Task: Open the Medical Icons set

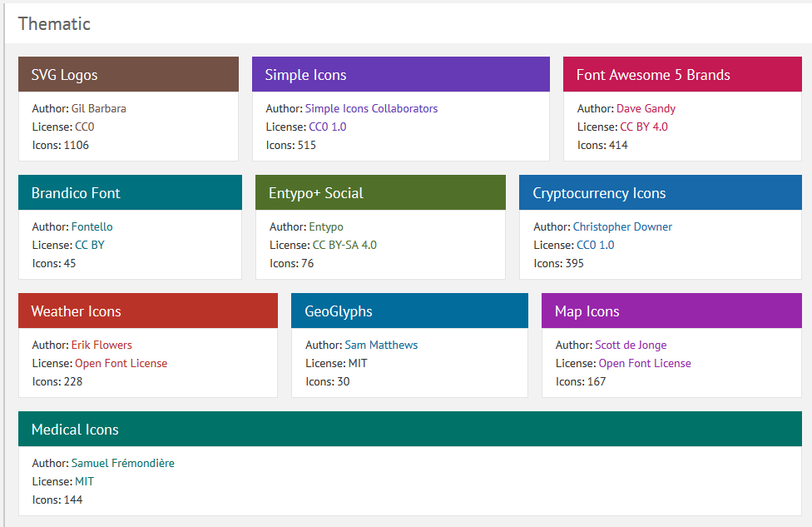Action: pos(410,429)
